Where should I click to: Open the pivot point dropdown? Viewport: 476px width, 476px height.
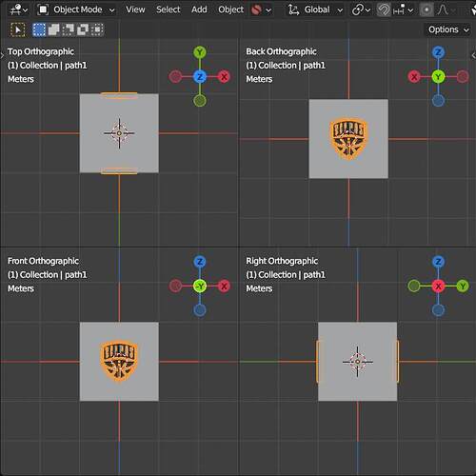coord(361,10)
